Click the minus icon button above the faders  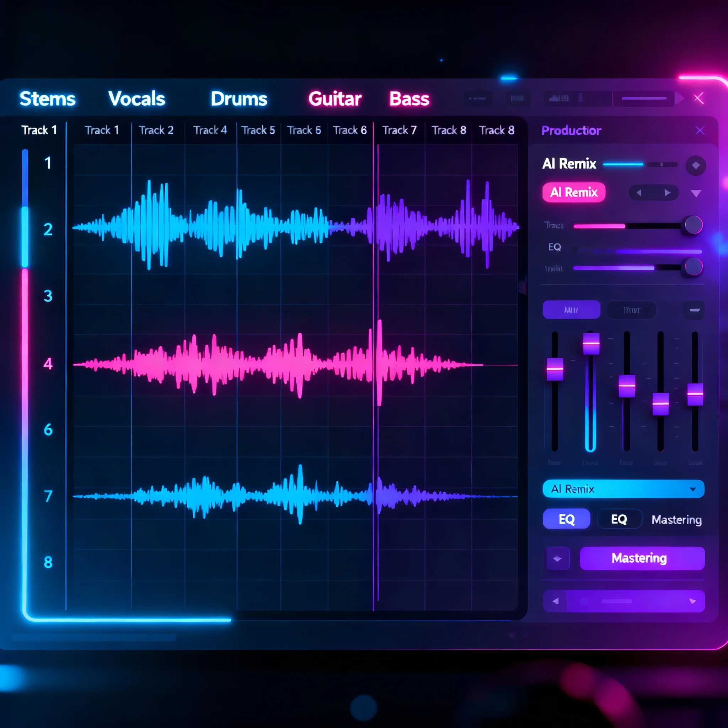tap(695, 310)
